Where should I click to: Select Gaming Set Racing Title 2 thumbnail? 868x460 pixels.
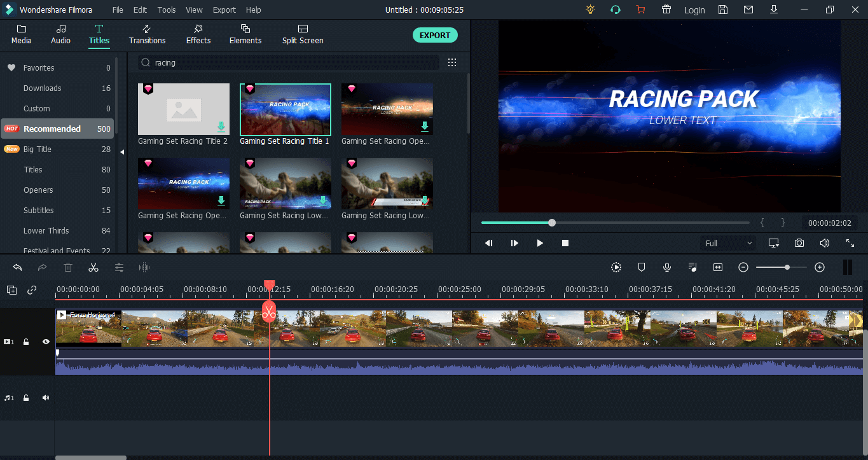(x=184, y=109)
